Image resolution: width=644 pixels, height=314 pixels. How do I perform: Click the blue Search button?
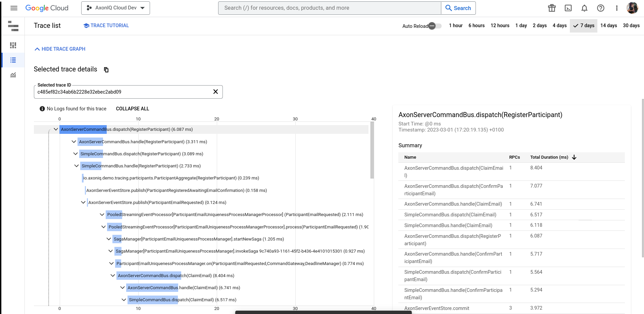(x=458, y=8)
